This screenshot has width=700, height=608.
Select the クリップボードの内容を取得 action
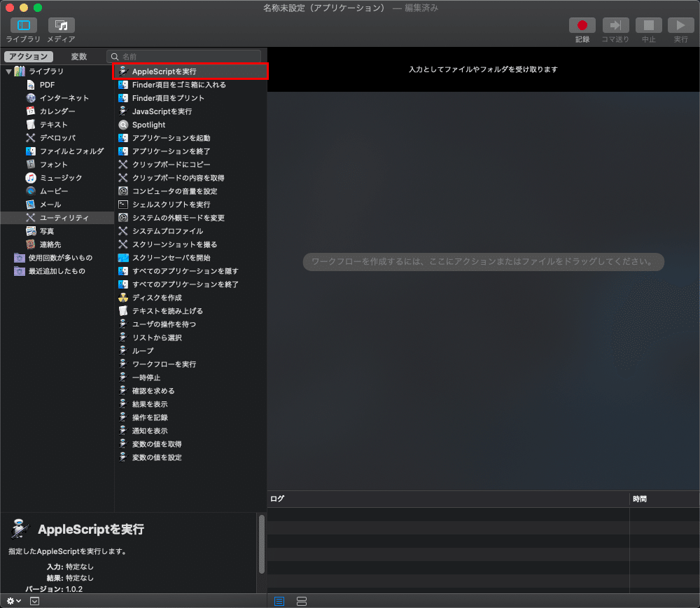coord(190,178)
